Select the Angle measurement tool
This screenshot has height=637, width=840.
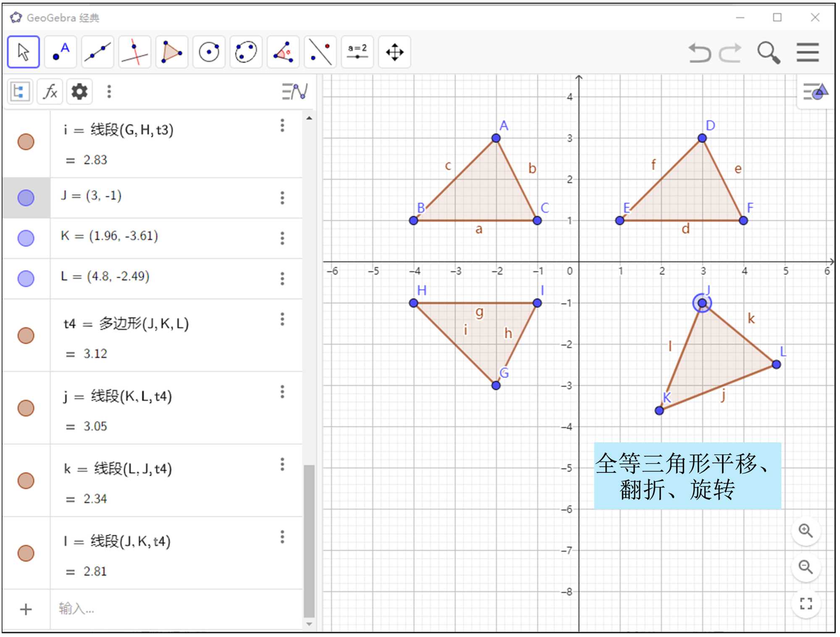(x=283, y=52)
